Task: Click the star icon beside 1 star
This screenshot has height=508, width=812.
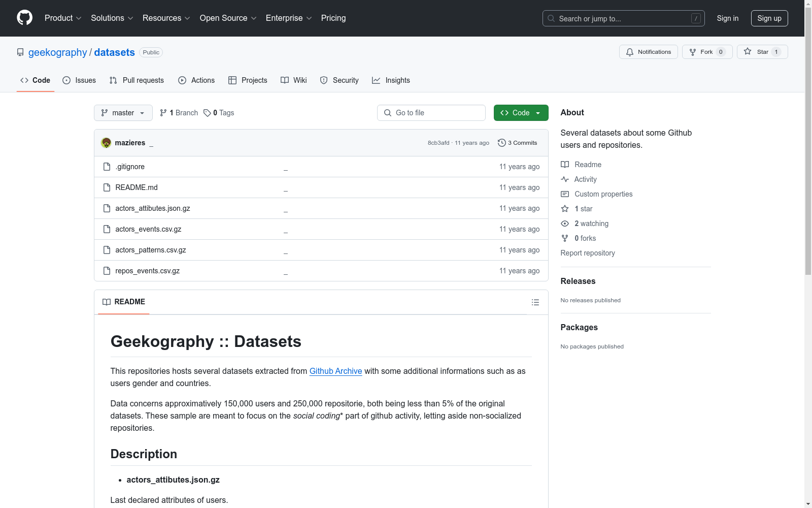Action: coord(565,209)
